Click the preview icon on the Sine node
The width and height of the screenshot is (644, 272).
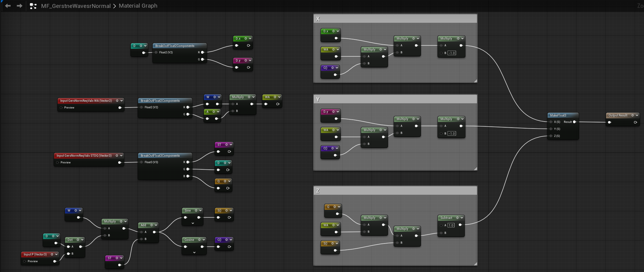(x=196, y=210)
